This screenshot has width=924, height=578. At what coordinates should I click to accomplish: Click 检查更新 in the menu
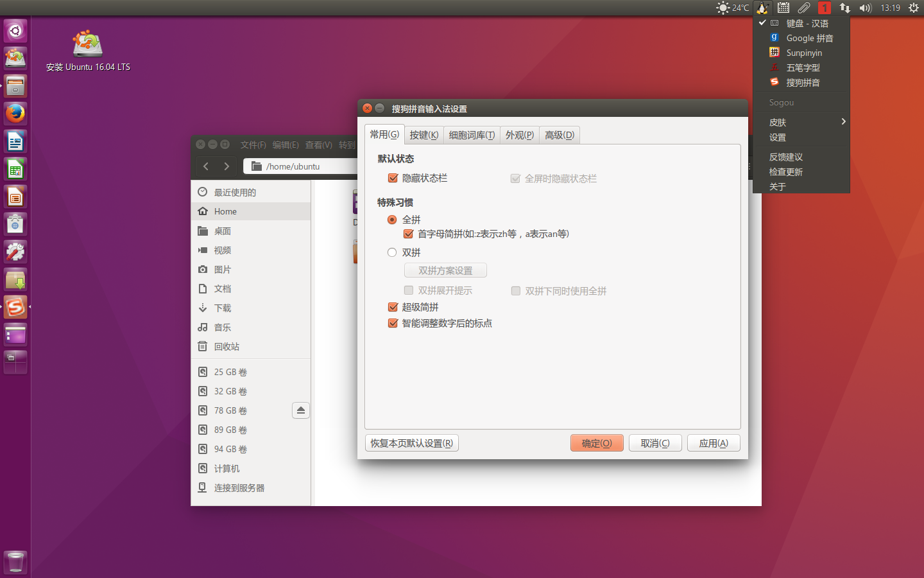pyautogui.click(x=801, y=171)
